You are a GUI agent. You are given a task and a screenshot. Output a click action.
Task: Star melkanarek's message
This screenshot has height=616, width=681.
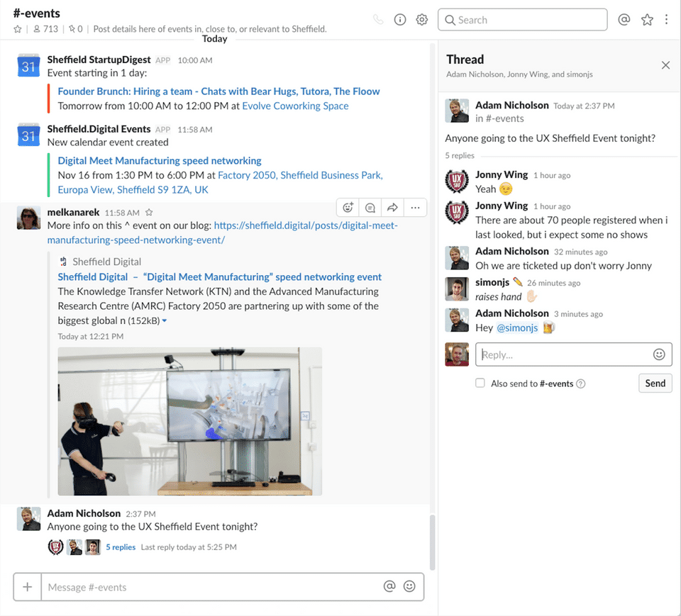pyautogui.click(x=149, y=213)
